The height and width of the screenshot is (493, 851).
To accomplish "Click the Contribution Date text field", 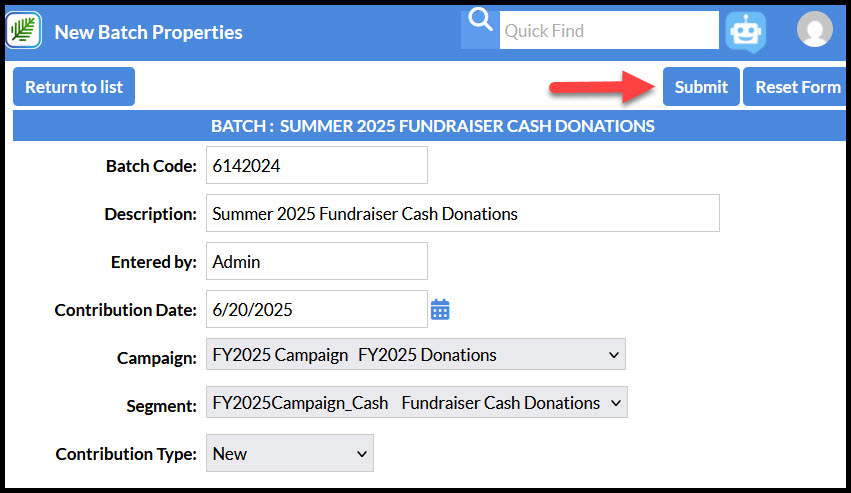I will [317, 309].
